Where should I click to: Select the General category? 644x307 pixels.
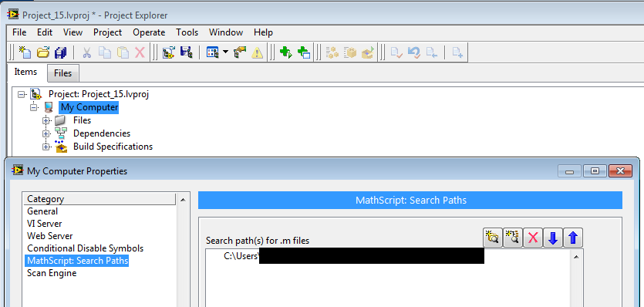(42, 211)
